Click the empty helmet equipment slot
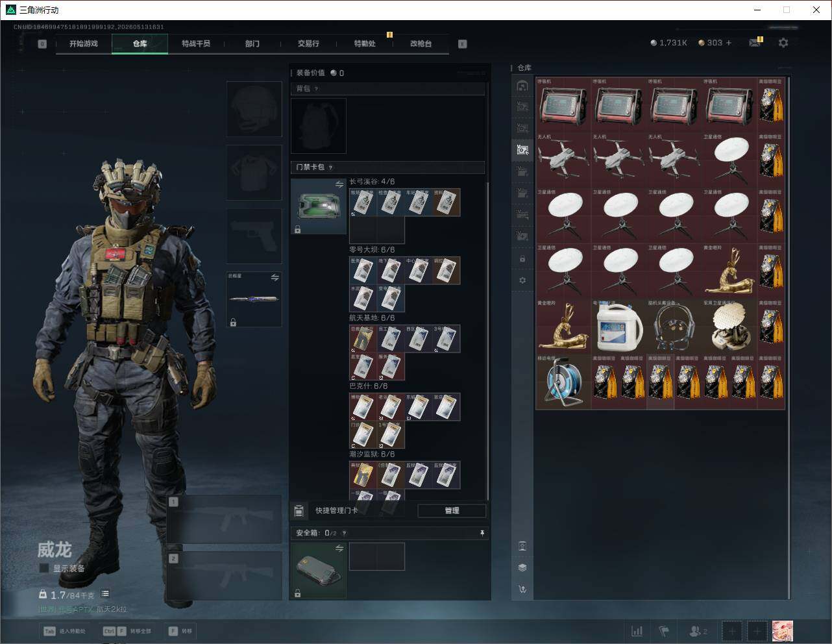This screenshot has height=644, width=832. [x=254, y=109]
